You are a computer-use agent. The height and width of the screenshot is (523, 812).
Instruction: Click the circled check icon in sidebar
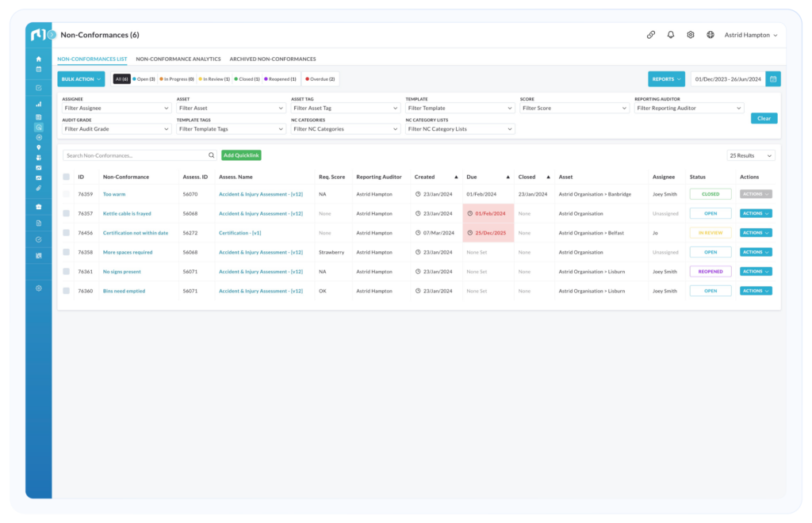point(39,239)
